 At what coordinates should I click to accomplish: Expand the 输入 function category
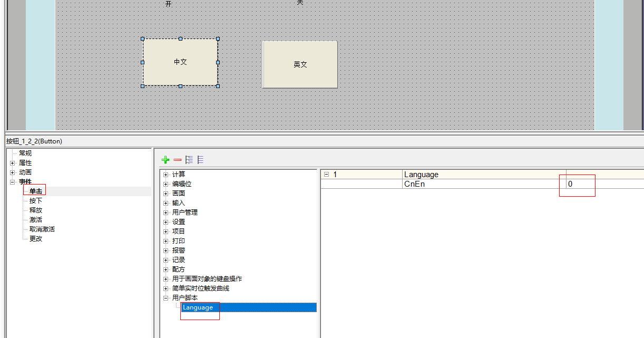(166, 203)
